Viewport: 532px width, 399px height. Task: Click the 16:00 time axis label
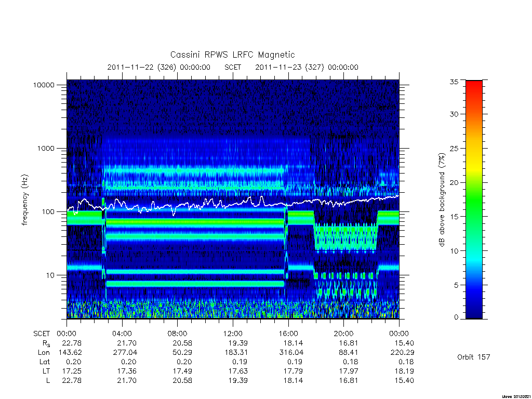tap(288, 334)
